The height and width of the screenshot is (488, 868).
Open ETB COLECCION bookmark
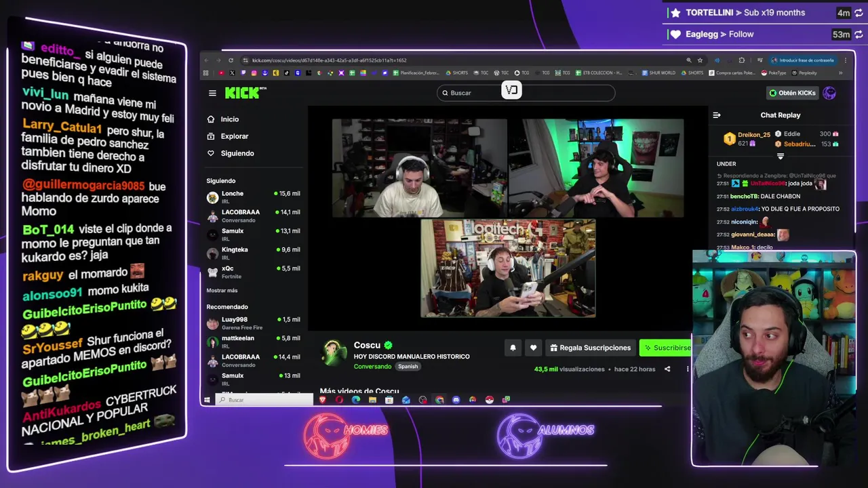click(x=599, y=73)
